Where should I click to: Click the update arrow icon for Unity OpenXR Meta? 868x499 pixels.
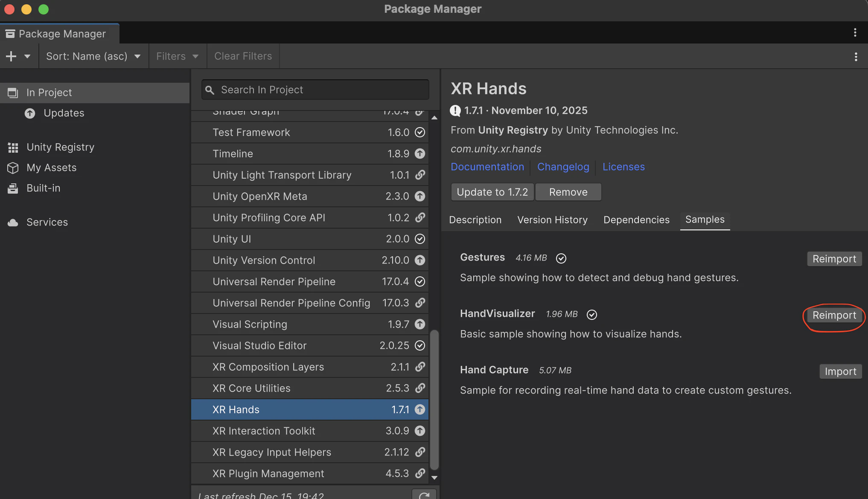tap(420, 196)
